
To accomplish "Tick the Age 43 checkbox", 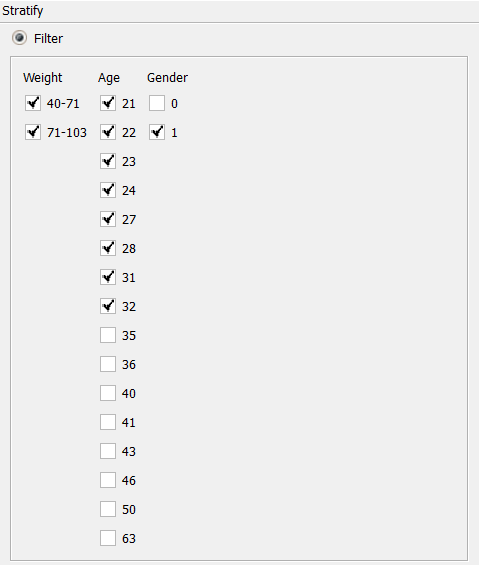I will tap(108, 451).
